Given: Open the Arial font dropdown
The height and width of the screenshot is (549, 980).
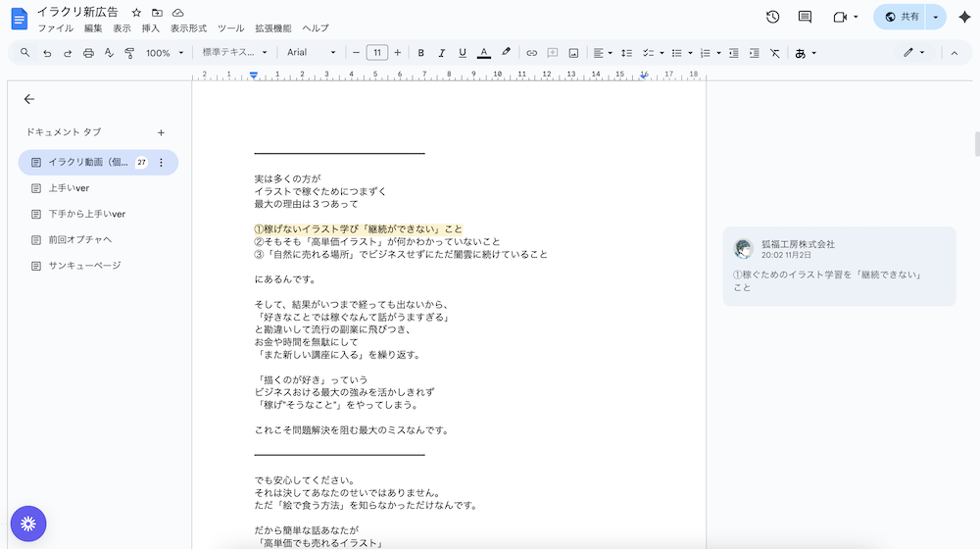Looking at the screenshot, I should click(x=311, y=53).
